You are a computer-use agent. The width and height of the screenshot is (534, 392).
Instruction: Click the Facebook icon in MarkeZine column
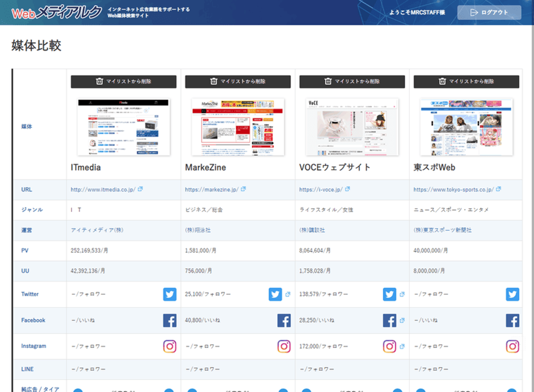284,320
